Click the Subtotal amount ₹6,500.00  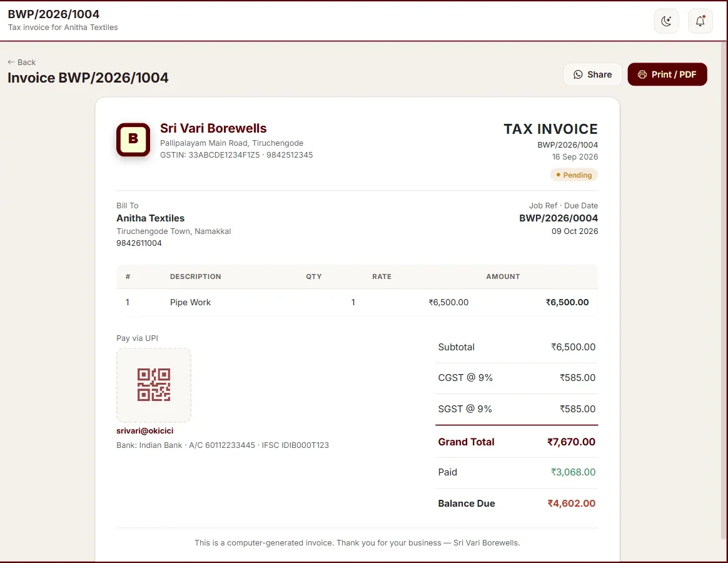(573, 347)
